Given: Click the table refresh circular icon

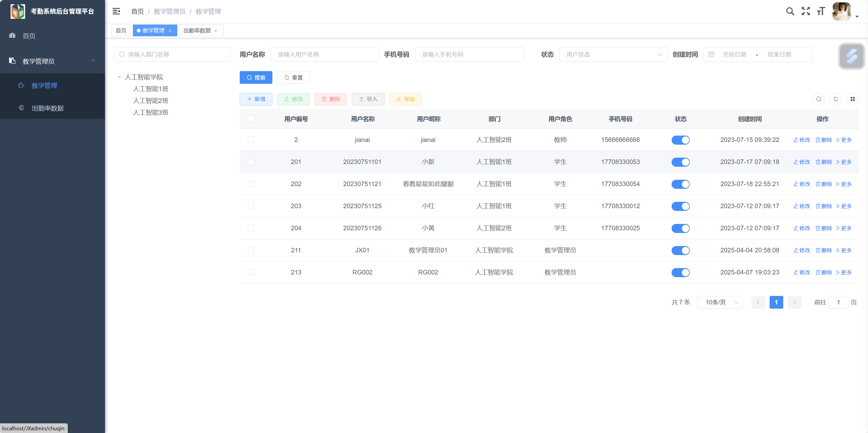Looking at the screenshot, I should pyautogui.click(x=836, y=99).
